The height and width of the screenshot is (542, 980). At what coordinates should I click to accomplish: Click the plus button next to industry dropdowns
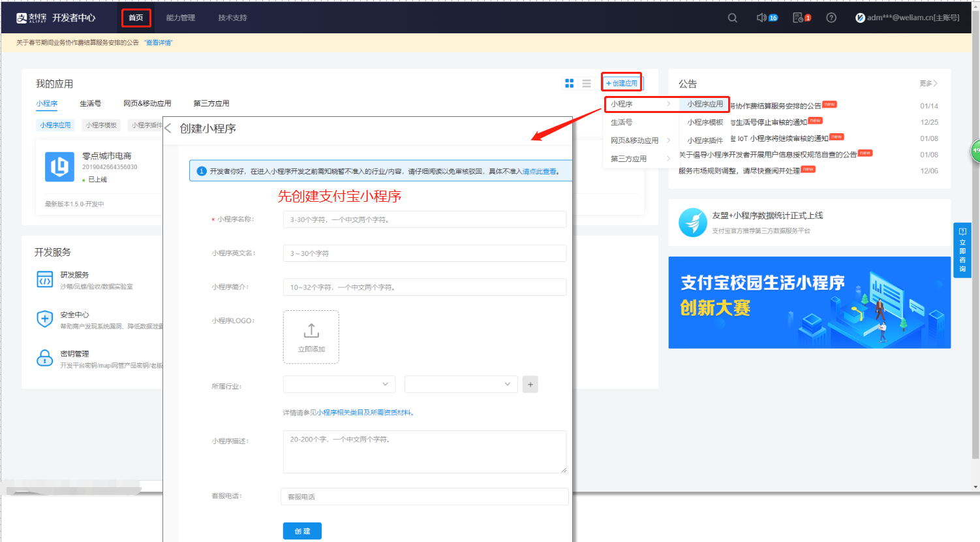click(530, 385)
